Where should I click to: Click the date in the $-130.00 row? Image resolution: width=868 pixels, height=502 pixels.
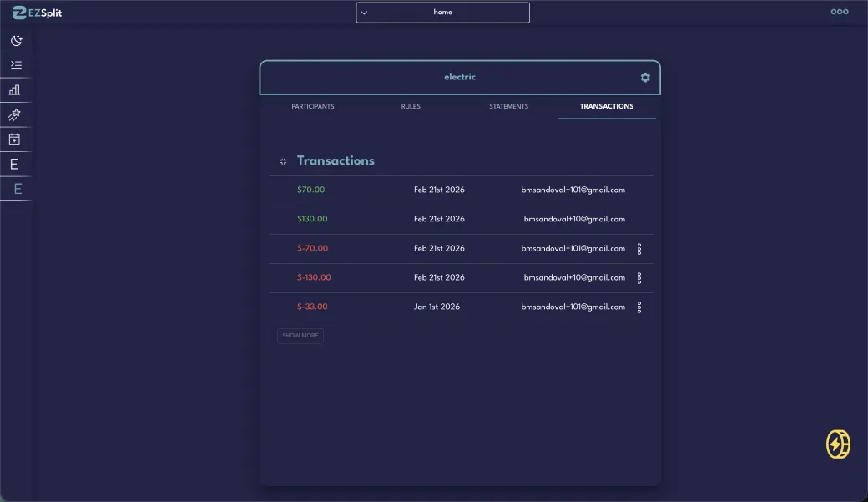[x=439, y=277]
